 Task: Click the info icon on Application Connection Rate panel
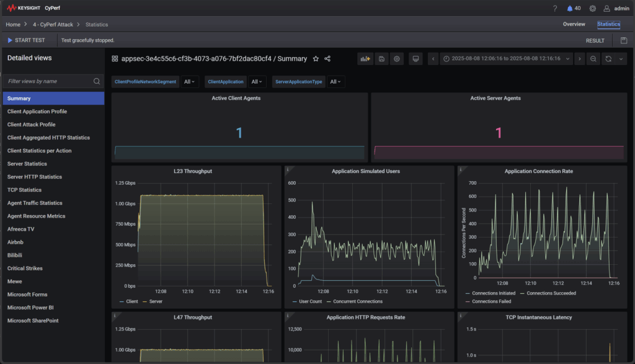click(461, 169)
